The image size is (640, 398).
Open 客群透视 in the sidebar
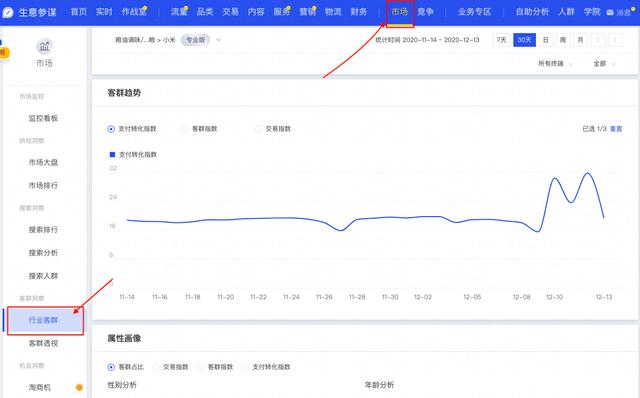43,344
